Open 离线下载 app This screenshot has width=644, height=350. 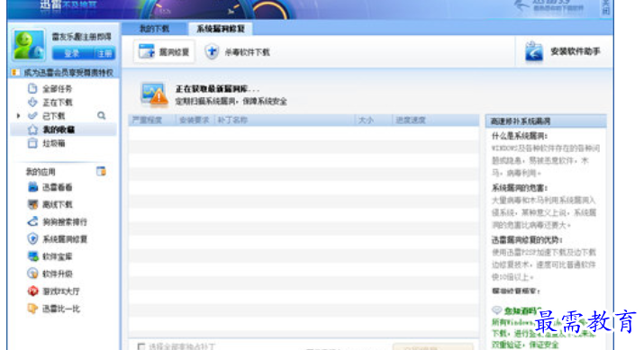(57, 204)
